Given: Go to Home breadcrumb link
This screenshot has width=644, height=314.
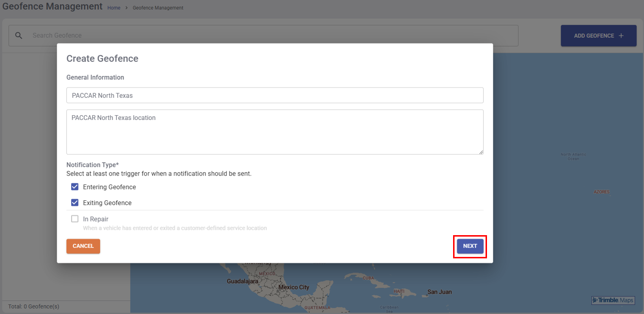Looking at the screenshot, I should (x=114, y=8).
